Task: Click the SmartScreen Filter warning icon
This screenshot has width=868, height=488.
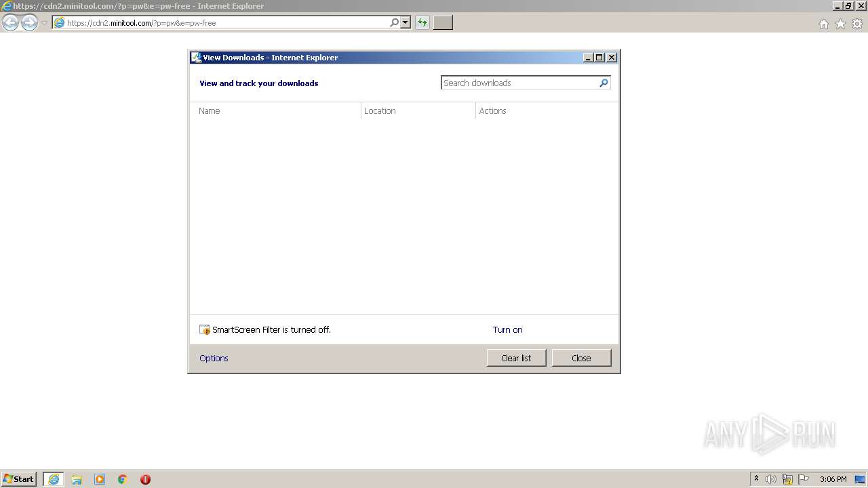Action: [205, 330]
